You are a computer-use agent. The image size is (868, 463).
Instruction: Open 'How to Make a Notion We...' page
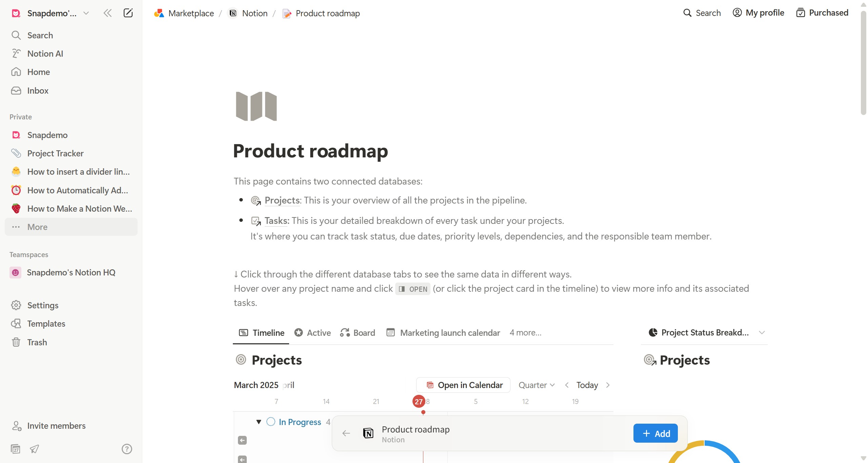(x=71, y=209)
